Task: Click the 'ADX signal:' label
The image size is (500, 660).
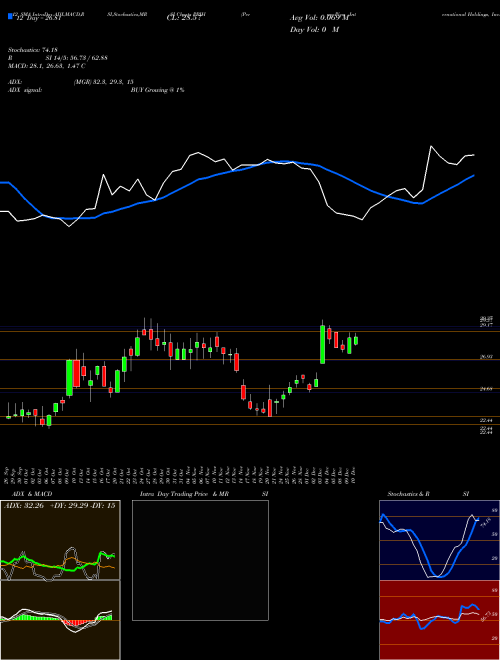Action: [25, 90]
